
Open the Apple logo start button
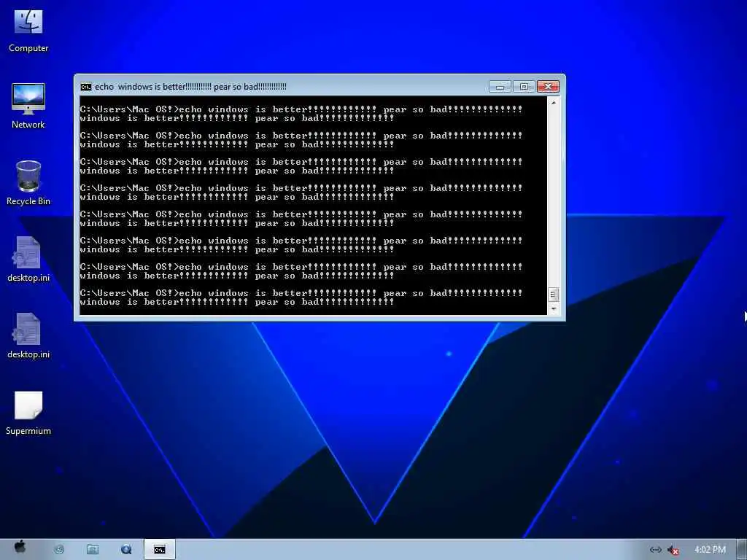pos(20,547)
